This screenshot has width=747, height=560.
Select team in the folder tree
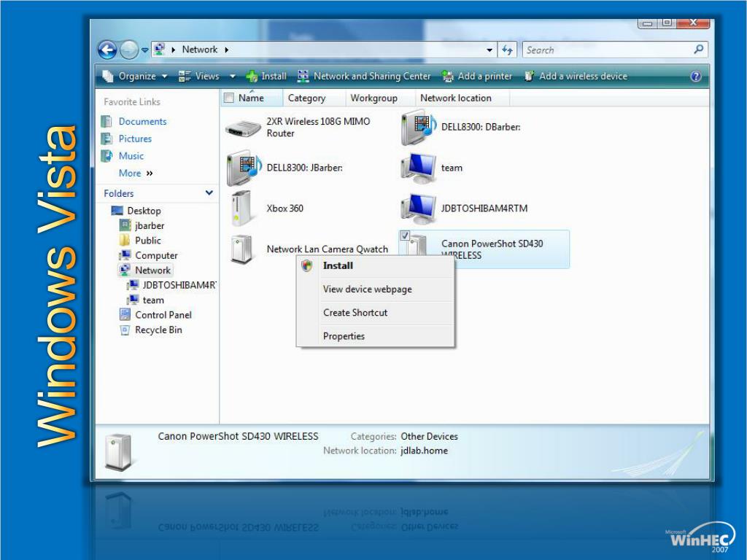(153, 300)
